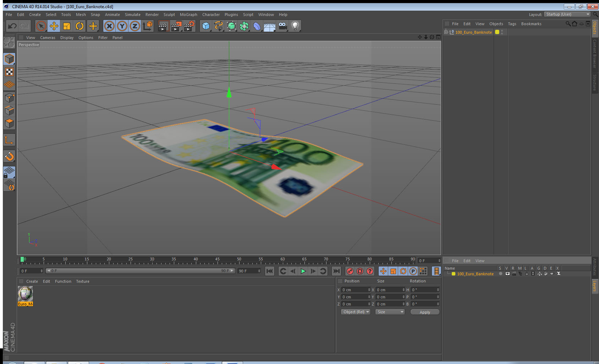
Task: Open the material manager Create menu
Action: 32,281
